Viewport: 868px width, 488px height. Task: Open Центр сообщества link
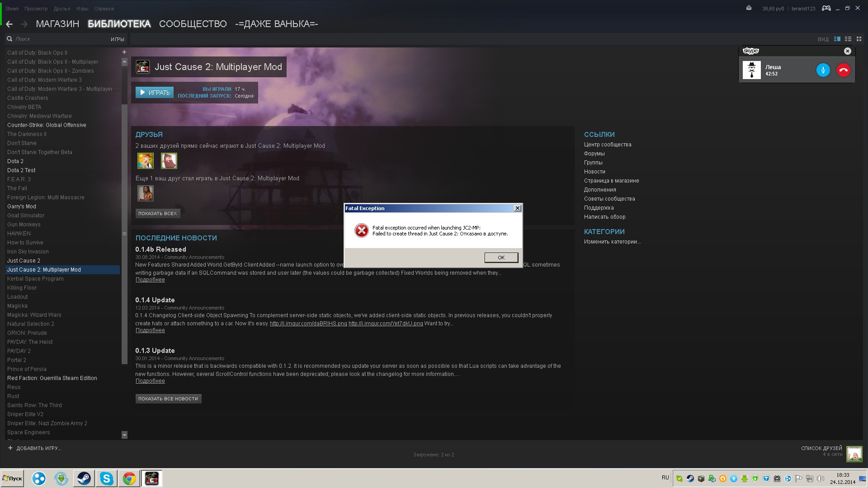tap(608, 145)
